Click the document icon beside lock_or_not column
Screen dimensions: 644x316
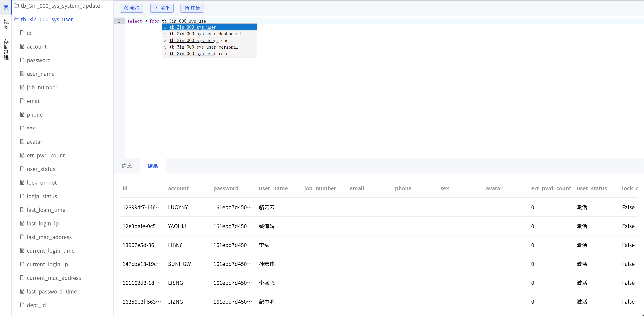22,183
